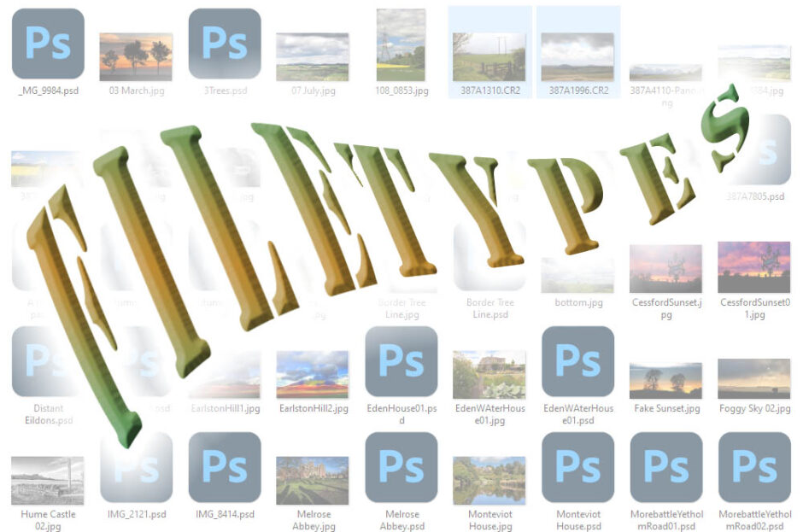Open the CessfordSunset01.jpg thumbnail

point(754,267)
